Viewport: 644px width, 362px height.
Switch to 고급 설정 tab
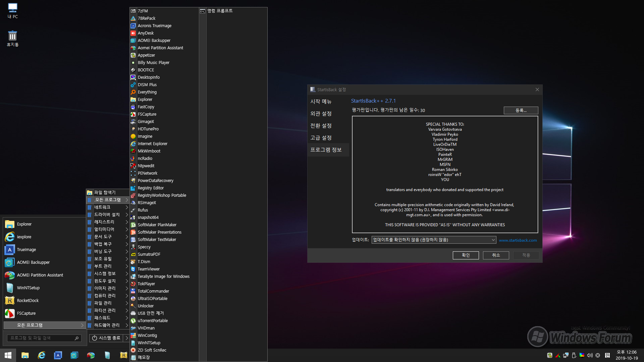tap(328, 137)
